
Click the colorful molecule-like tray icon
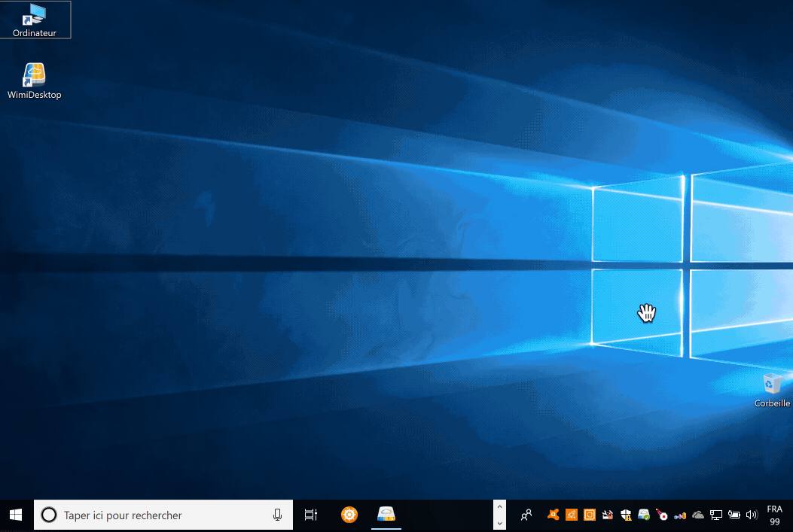click(x=680, y=515)
